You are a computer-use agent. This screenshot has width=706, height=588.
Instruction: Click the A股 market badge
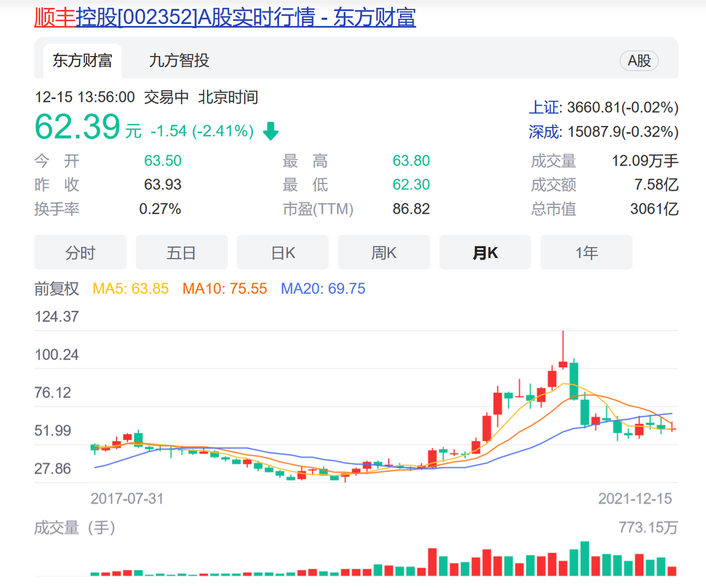[639, 61]
